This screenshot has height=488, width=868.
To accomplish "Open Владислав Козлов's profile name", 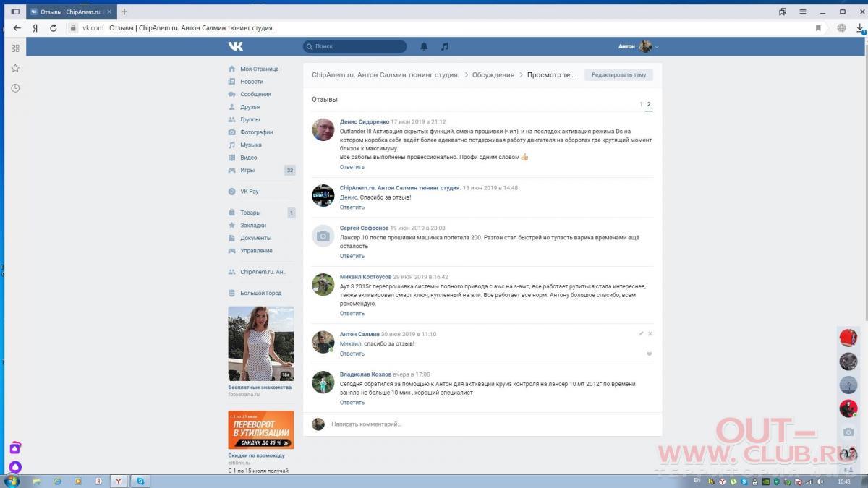I will (x=365, y=374).
